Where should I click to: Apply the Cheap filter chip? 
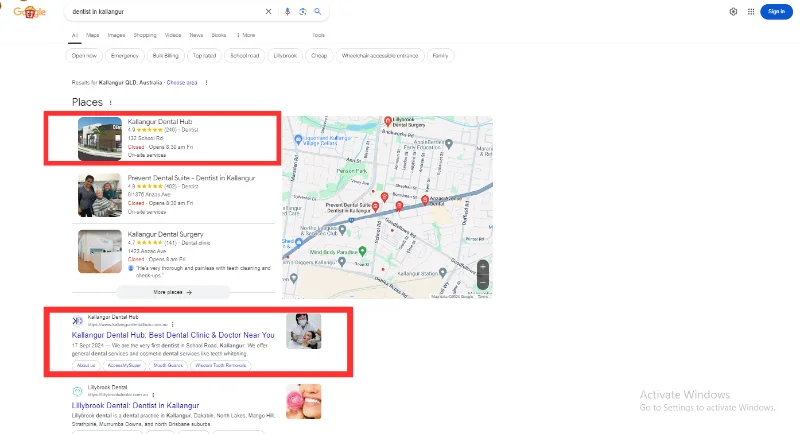pyautogui.click(x=319, y=56)
